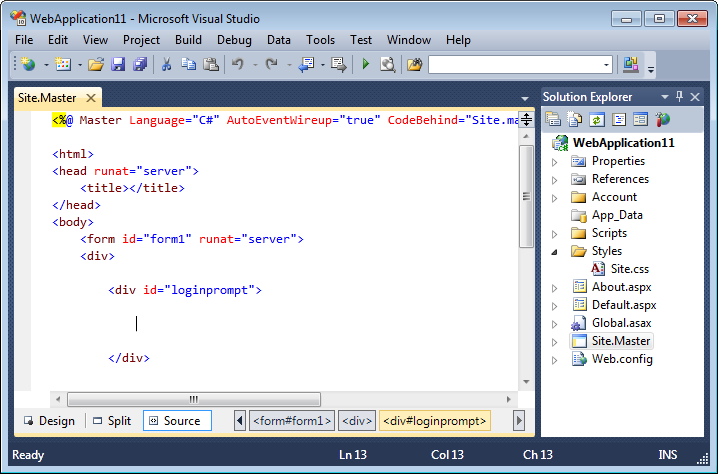Click the last icon in Solution Explorer toolbar

(663, 120)
